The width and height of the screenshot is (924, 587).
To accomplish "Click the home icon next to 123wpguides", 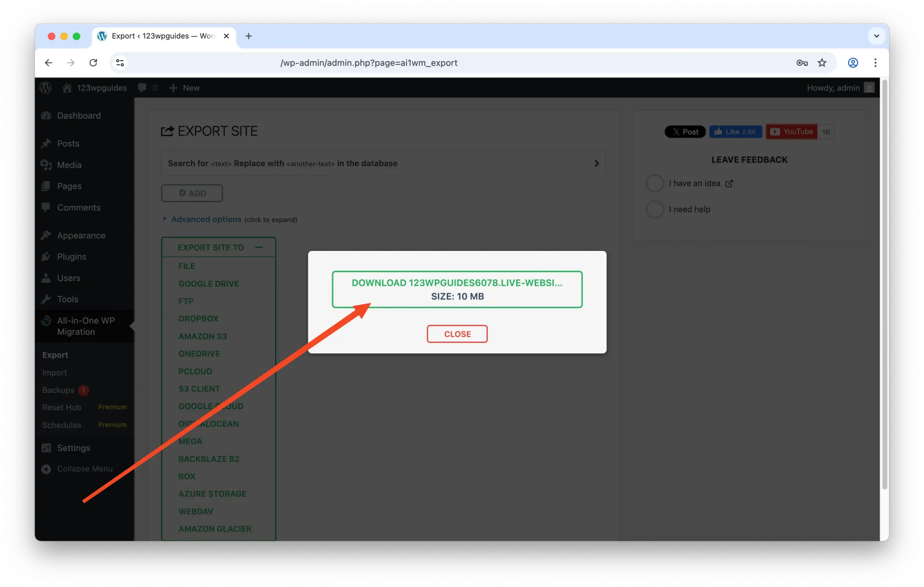I will coord(67,88).
